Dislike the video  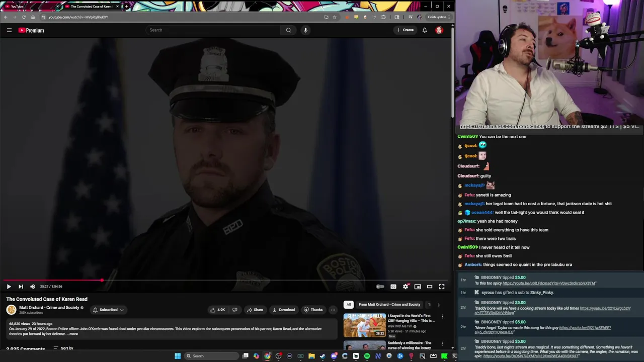pyautogui.click(x=234, y=310)
